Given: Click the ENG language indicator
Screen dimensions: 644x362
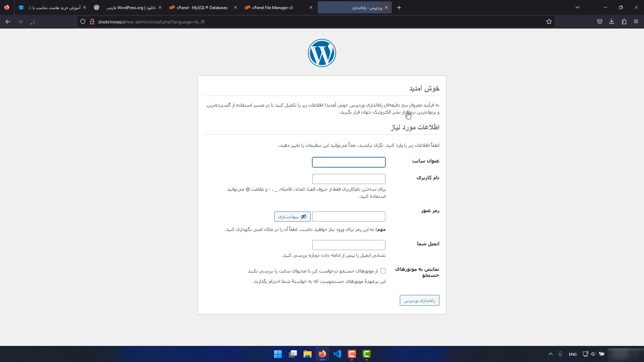Looking at the screenshot, I should [573, 354].
